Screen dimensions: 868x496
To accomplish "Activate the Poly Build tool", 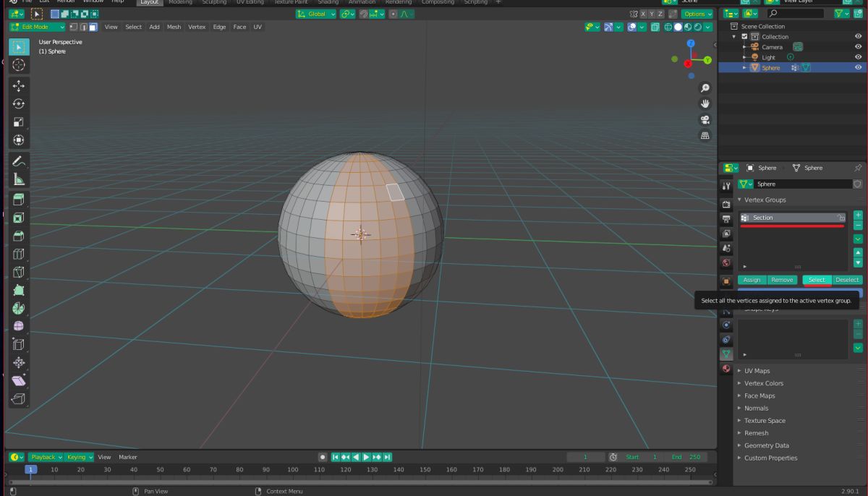I will [19, 290].
